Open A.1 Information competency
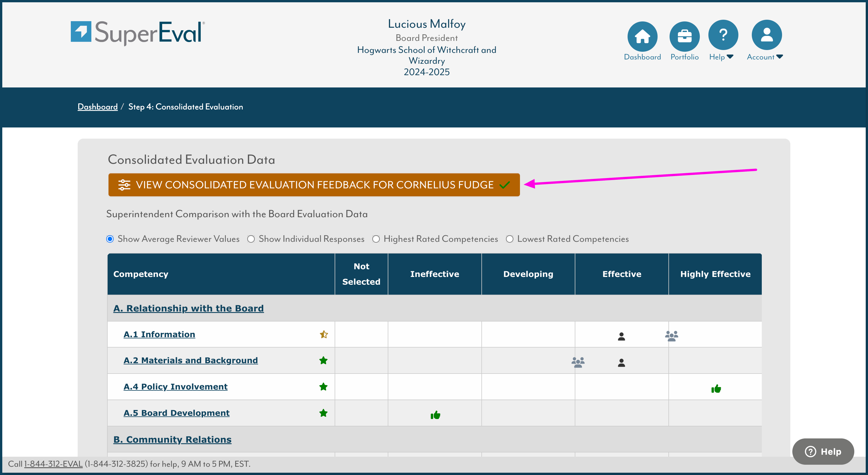868x475 pixels. (159, 334)
